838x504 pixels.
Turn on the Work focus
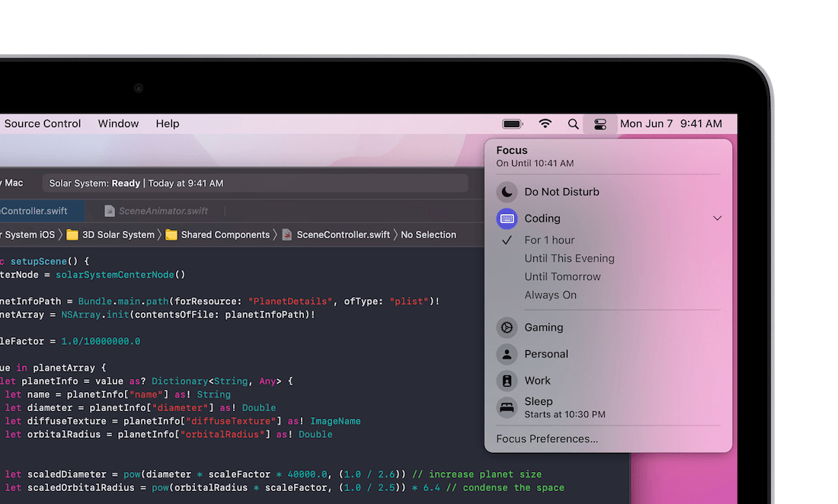point(537,381)
